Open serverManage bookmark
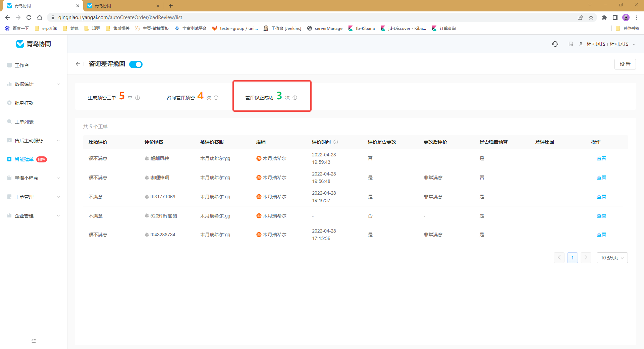The height and width of the screenshot is (349, 644). [325, 29]
